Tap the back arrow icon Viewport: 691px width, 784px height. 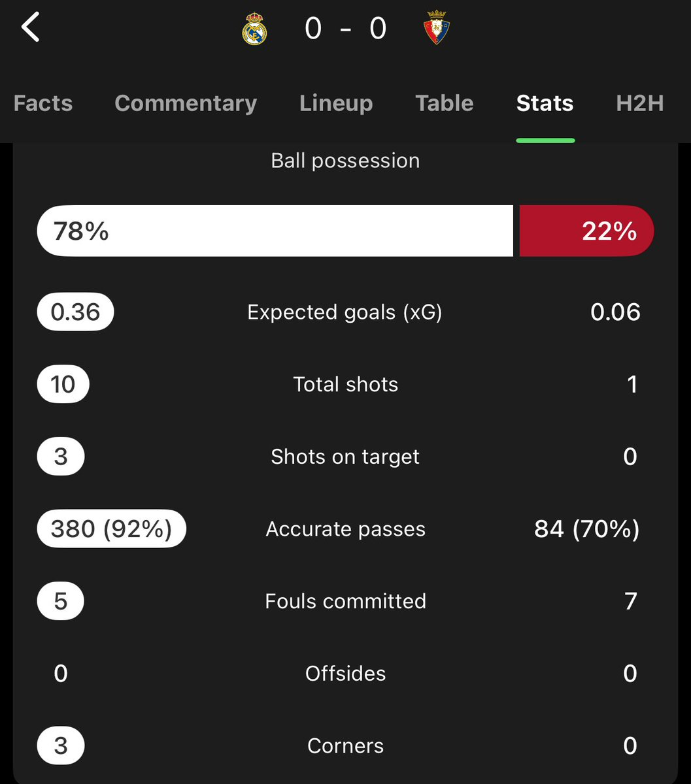coord(30,28)
